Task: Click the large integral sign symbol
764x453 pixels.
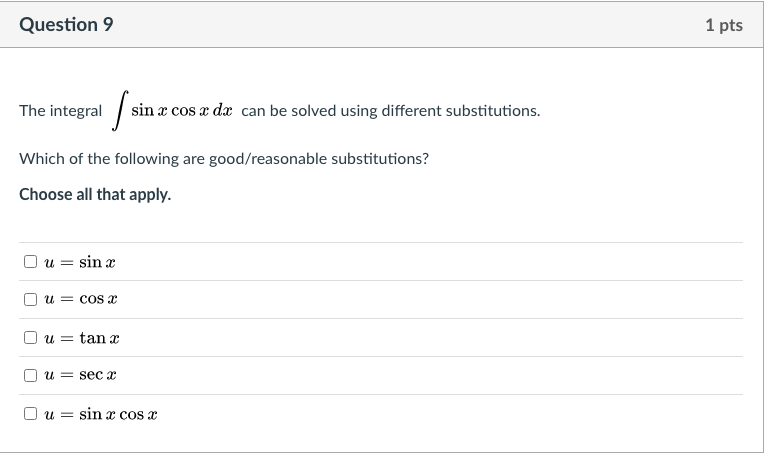Action: (120, 111)
